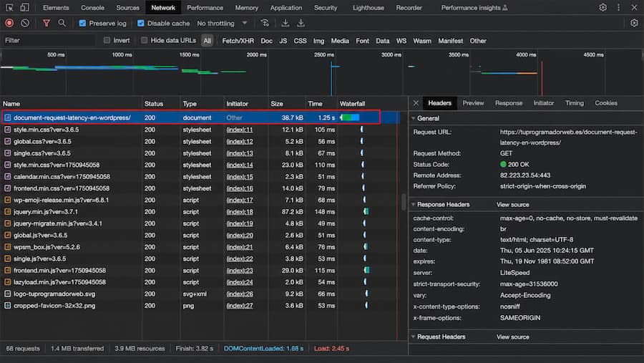Open the No throttling dropdown
This screenshot has width=644, height=363.
coord(222,24)
